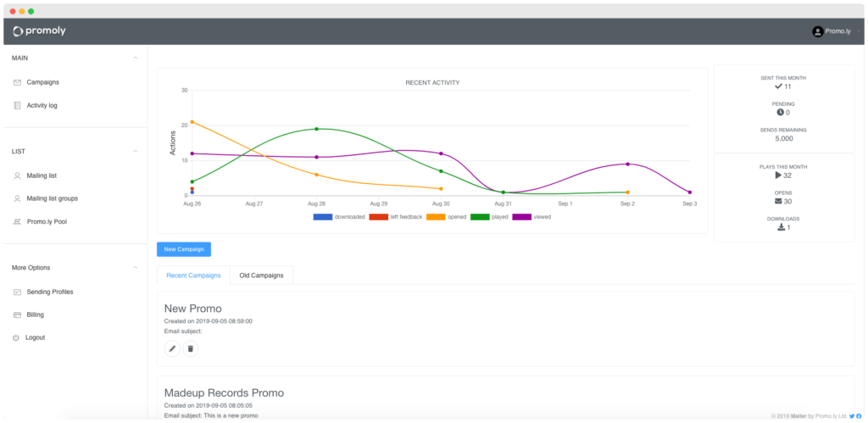Delete New Promo with the trash icon

[x=191, y=348]
